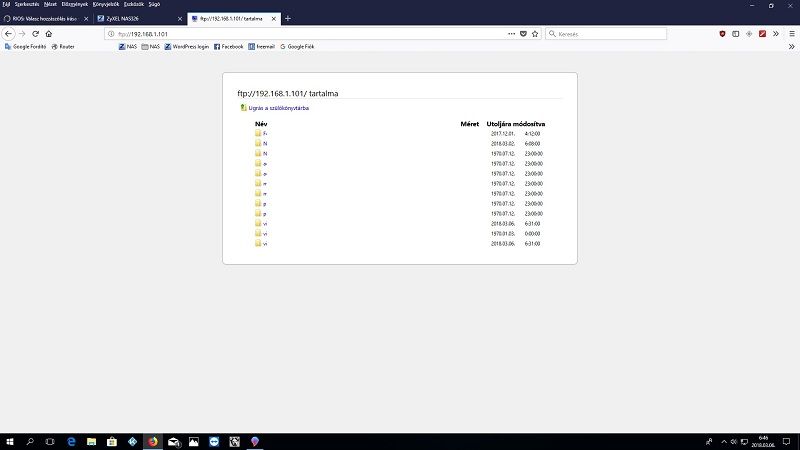The height and width of the screenshot is (450, 800).
Task: Click the magnifier icon in search box
Action: click(552, 34)
